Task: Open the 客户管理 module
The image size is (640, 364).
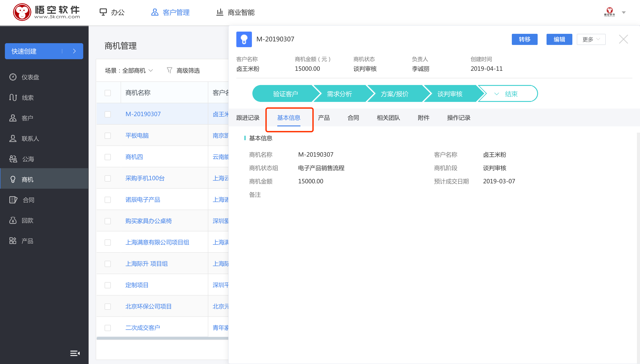Action: [170, 12]
